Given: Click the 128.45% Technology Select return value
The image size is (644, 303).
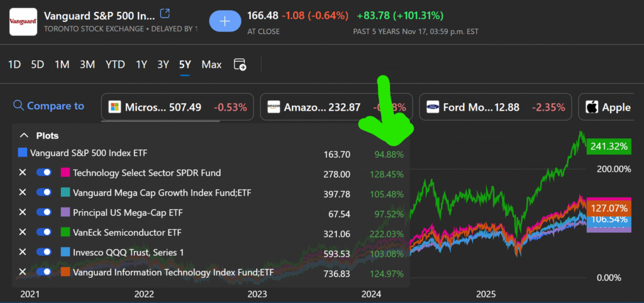Looking at the screenshot, I should click(387, 175).
